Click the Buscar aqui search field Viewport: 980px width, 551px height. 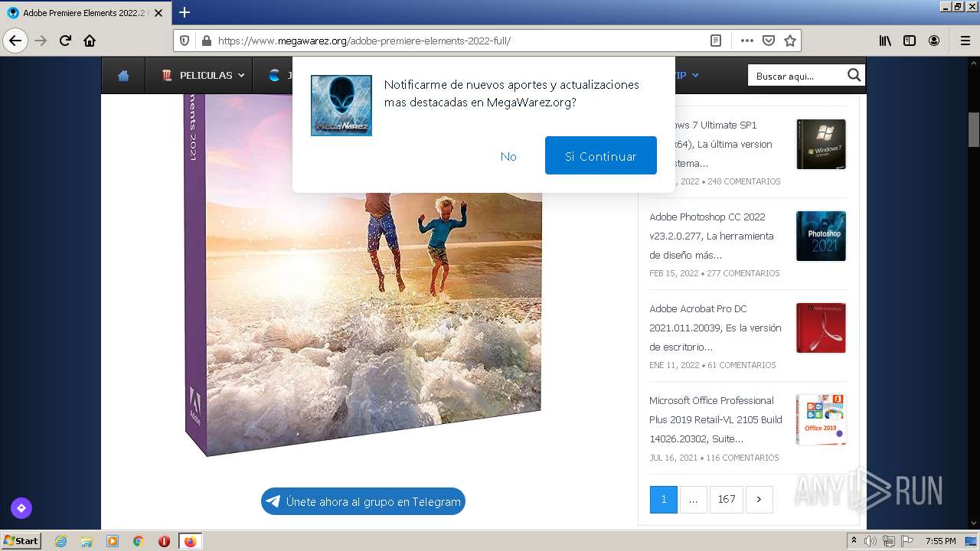pos(798,76)
